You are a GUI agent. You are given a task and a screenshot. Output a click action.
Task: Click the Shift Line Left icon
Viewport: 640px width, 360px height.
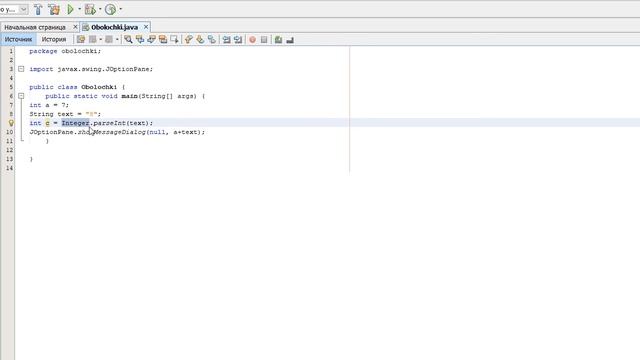[227, 40]
